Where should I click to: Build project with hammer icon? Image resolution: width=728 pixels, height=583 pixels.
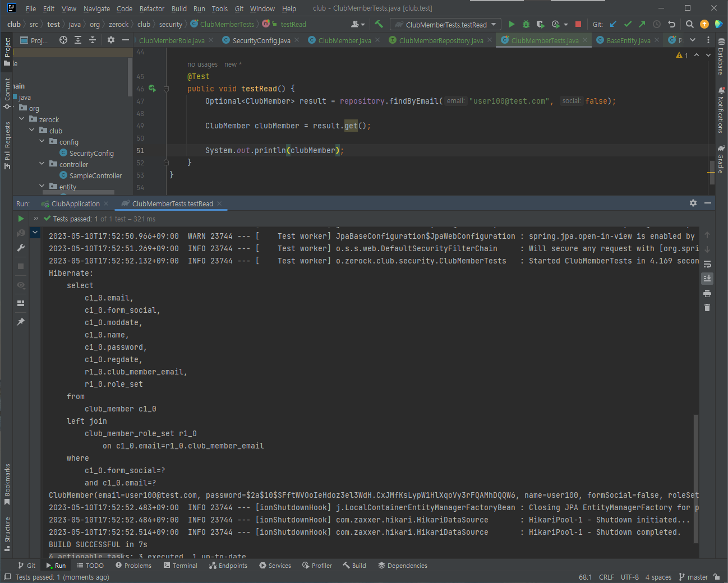(x=379, y=24)
